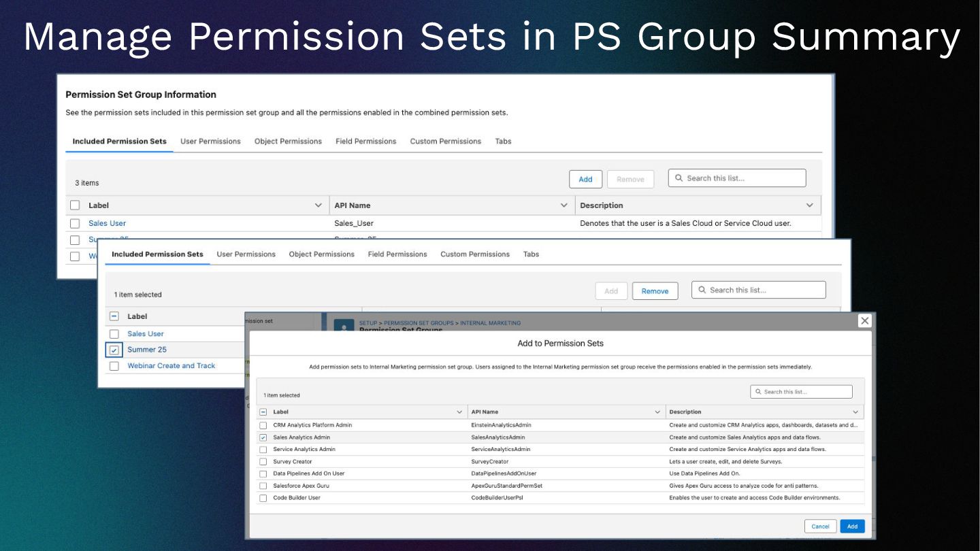Check the Sales User row in top panel
Image resolution: width=980 pixels, height=551 pixels.
(75, 223)
